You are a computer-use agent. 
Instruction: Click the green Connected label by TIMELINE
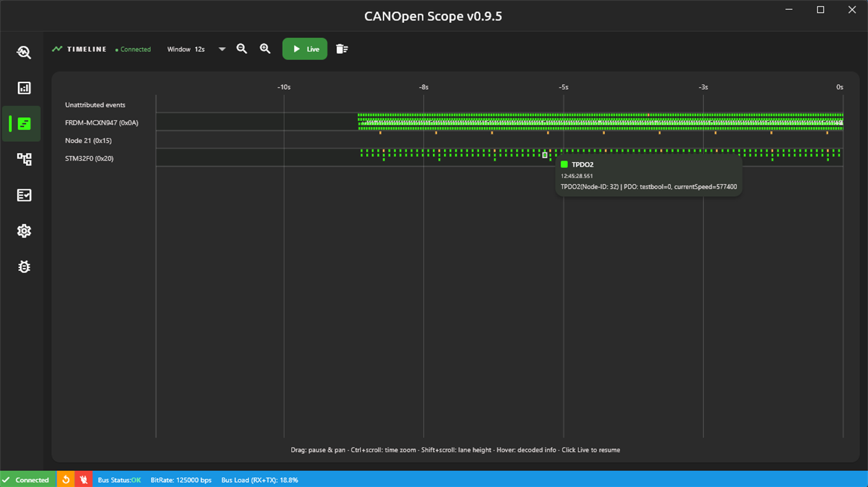pos(133,50)
